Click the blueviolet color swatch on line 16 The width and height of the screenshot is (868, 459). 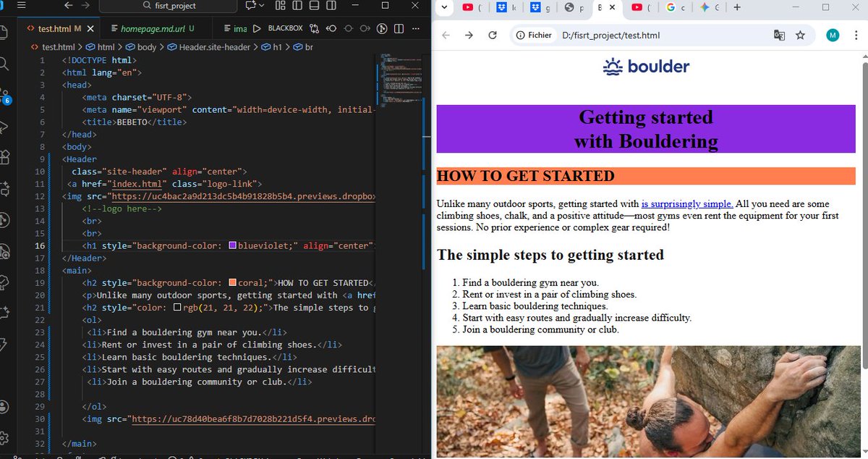(x=232, y=245)
